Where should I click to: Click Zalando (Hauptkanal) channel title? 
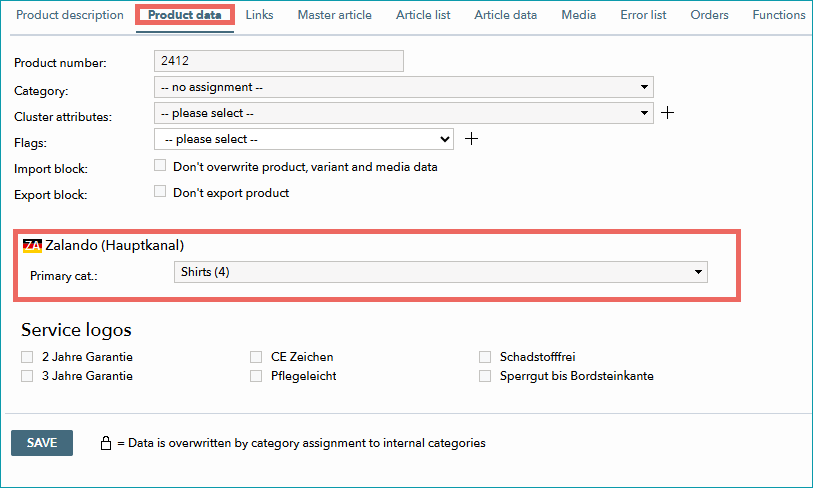pyautogui.click(x=115, y=245)
